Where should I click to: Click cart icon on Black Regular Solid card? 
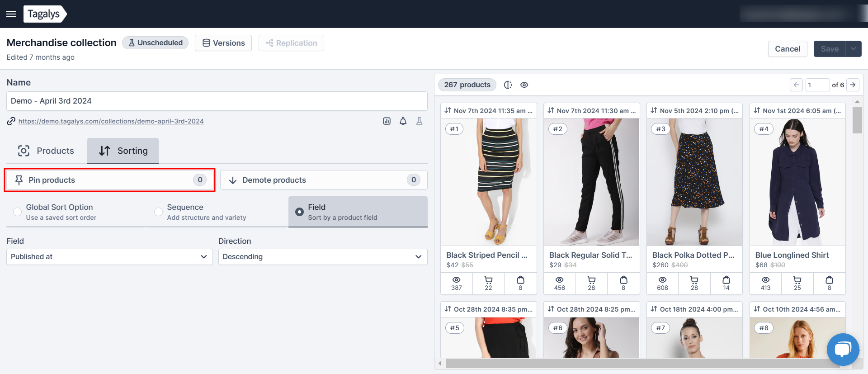pos(591,280)
